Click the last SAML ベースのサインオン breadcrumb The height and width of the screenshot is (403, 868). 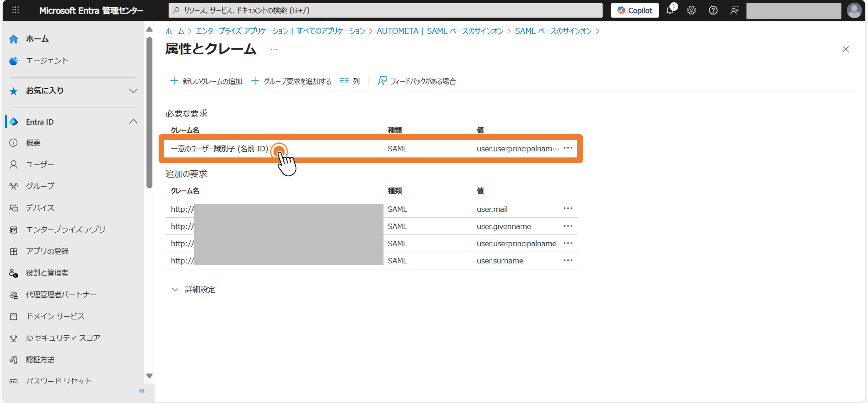pyautogui.click(x=553, y=31)
